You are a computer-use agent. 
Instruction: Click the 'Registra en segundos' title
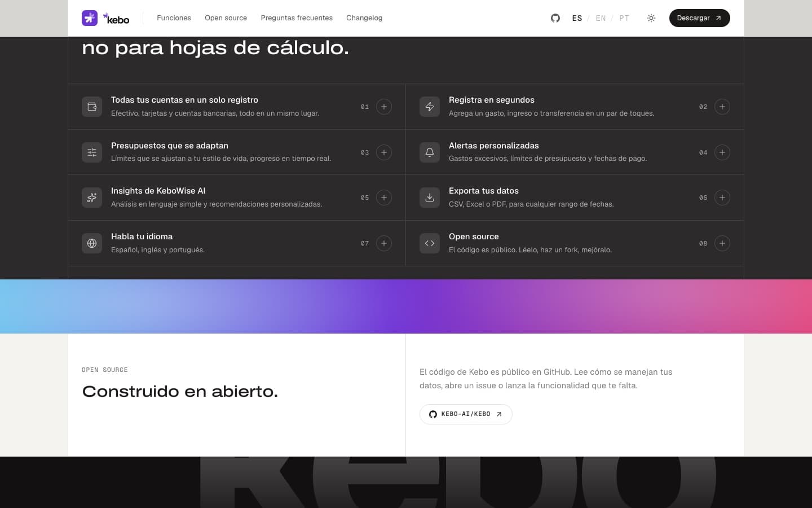click(491, 100)
